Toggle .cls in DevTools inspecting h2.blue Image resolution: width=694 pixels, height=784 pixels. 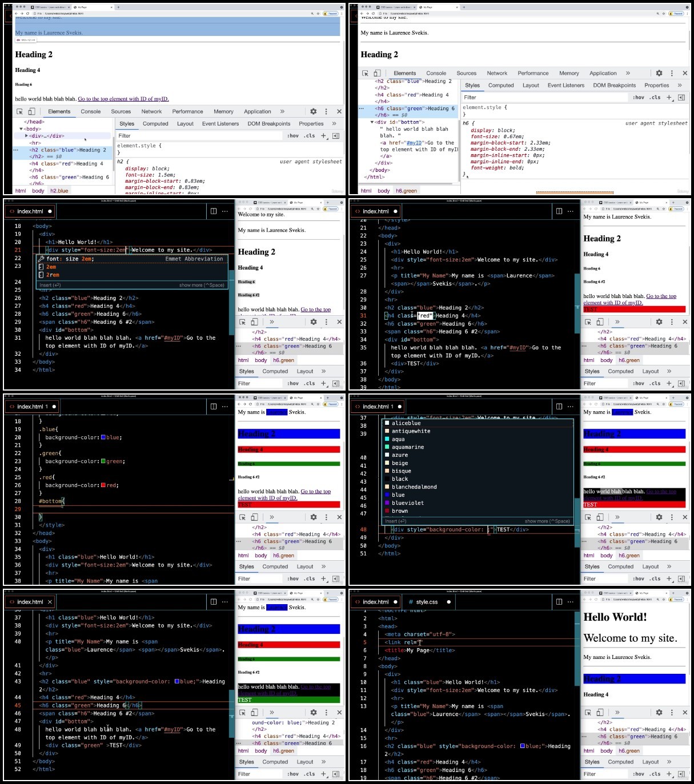point(310,136)
